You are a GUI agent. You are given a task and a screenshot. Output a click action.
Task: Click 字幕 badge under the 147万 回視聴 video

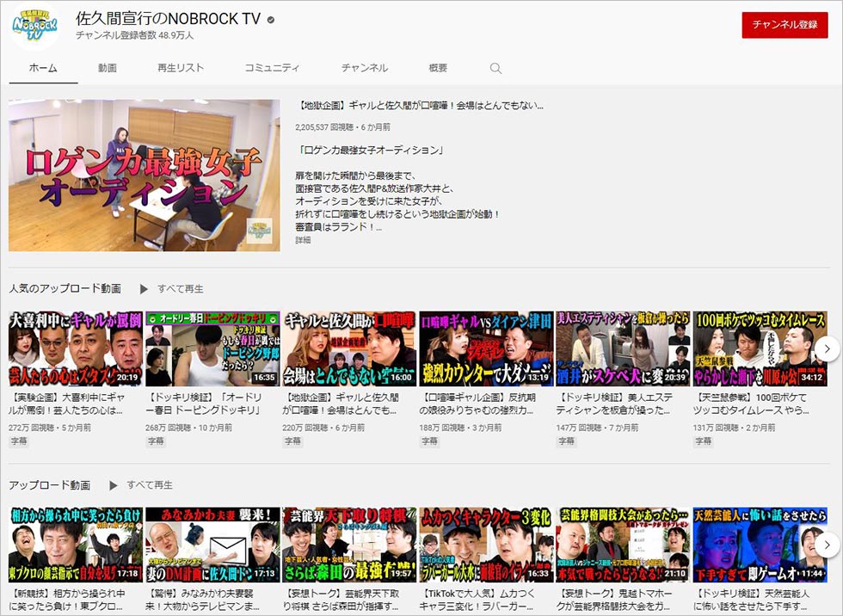[x=567, y=441]
